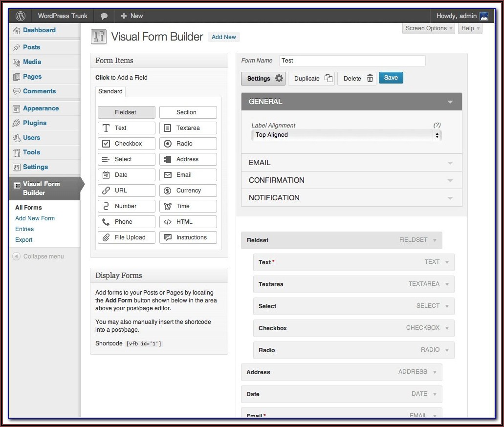504x427 pixels.
Task: Open Plugins in the admin menu
Action: [35, 123]
